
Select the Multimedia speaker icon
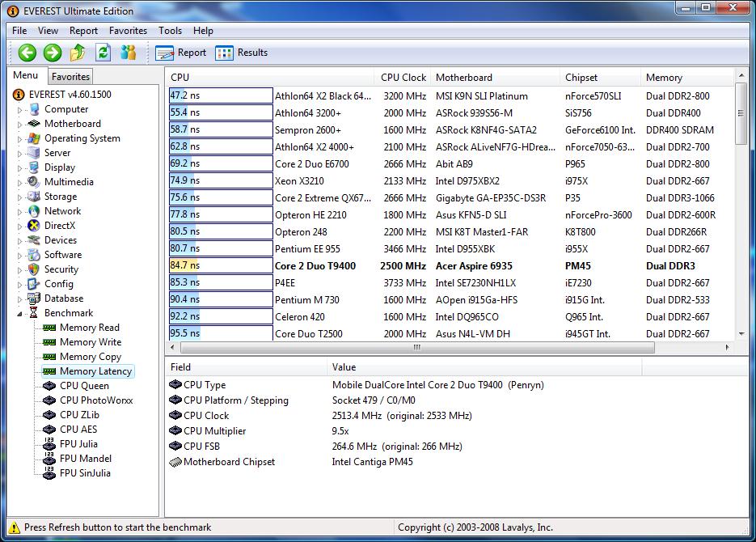click(34, 182)
